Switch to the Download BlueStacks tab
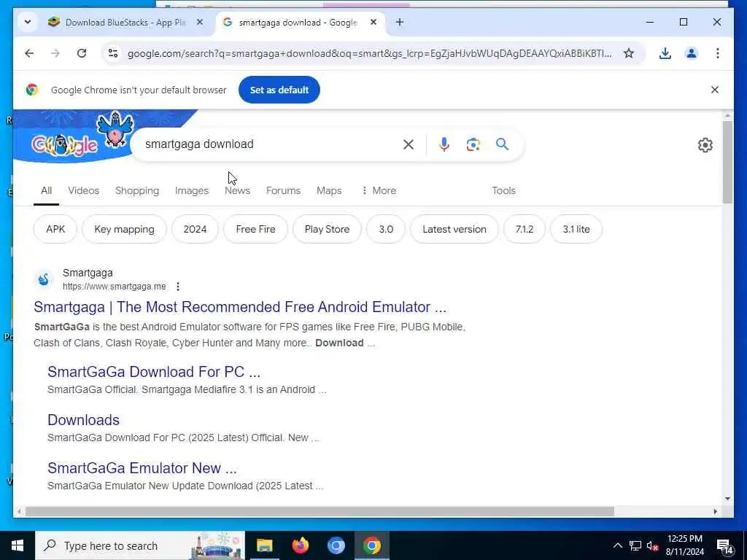 pyautogui.click(x=126, y=23)
